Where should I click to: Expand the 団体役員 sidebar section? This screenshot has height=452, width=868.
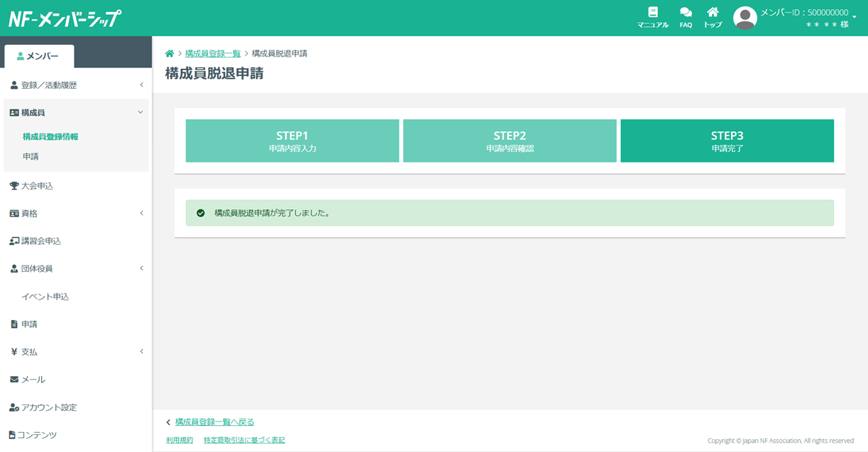pos(76,269)
